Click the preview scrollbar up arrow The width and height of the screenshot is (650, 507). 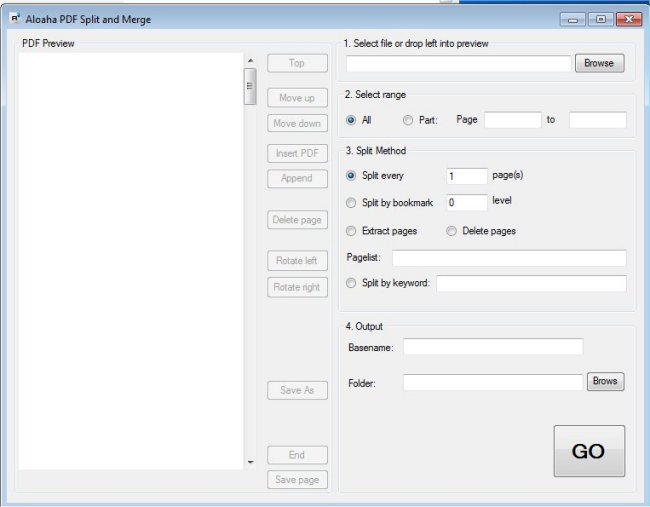250,61
